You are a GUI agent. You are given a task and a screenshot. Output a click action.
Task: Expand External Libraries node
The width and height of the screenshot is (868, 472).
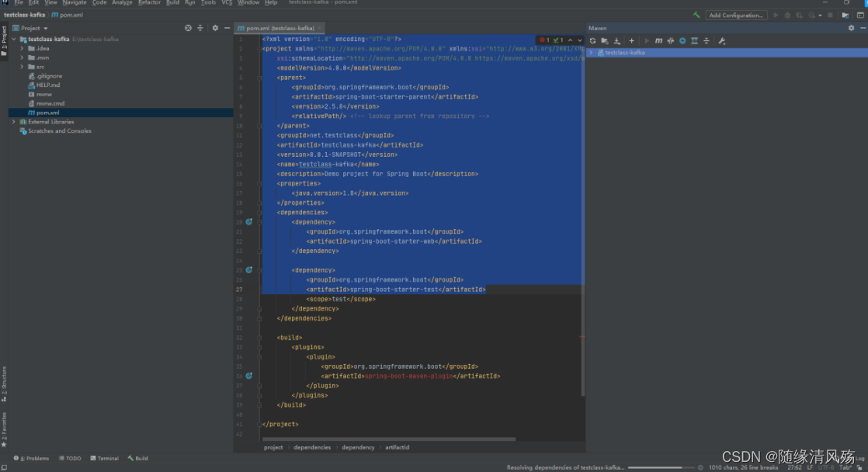(14, 122)
